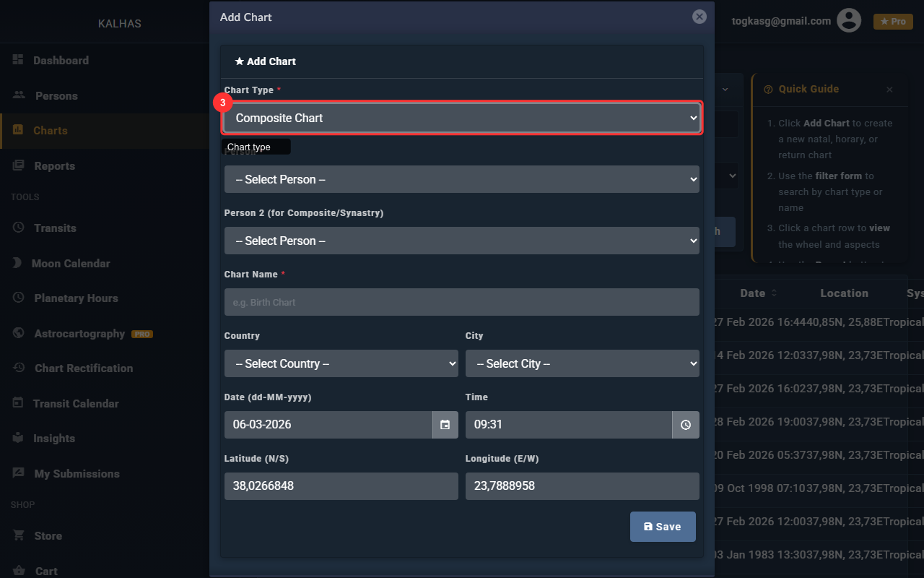This screenshot has height=578, width=924.
Task: Click the Transits clock icon in sidebar
Action: (x=19, y=228)
